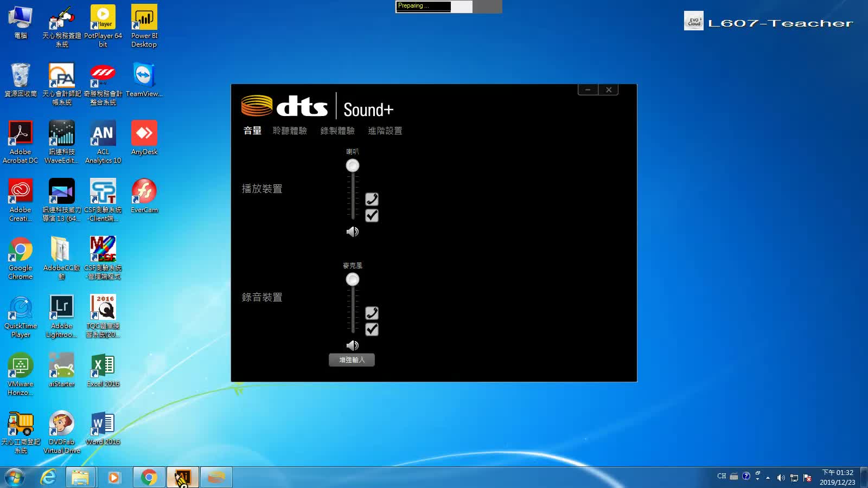The image size is (868, 488).
Task: Open EverCam desktop shortcut
Action: pyautogui.click(x=144, y=196)
